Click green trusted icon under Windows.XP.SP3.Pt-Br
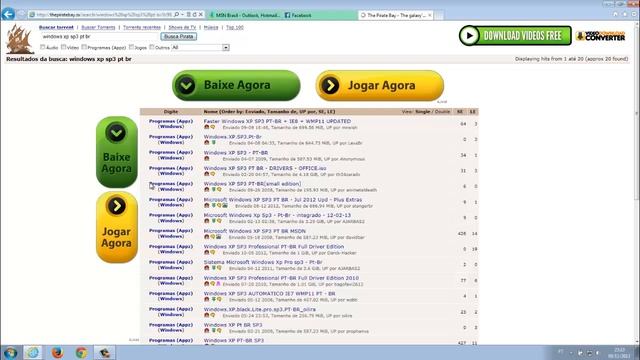The width and height of the screenshot is (640, 360). (x=213, y=143)
